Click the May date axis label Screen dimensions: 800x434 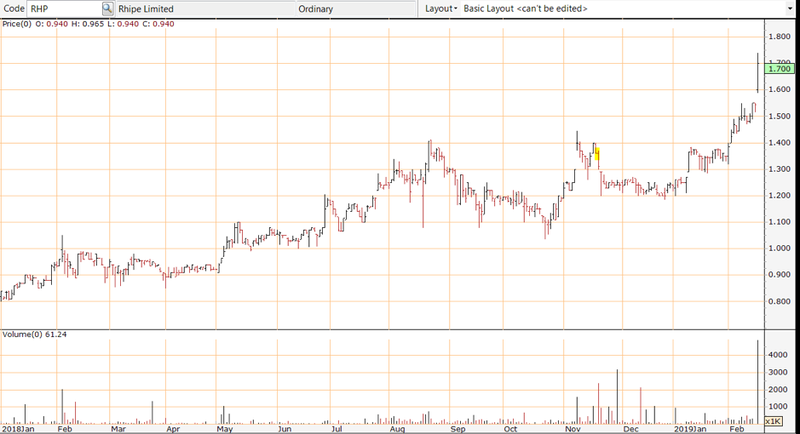[x=225, y=429]
